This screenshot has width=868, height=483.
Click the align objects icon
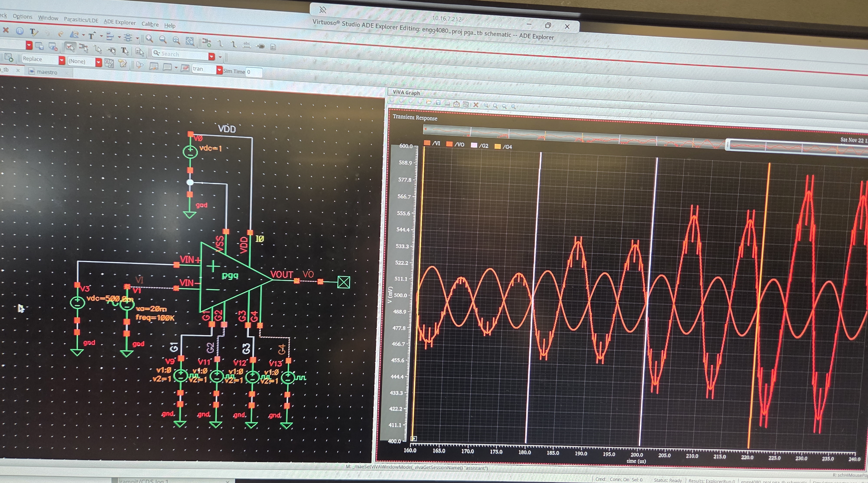pyautogui.click(x=110, y=36)
